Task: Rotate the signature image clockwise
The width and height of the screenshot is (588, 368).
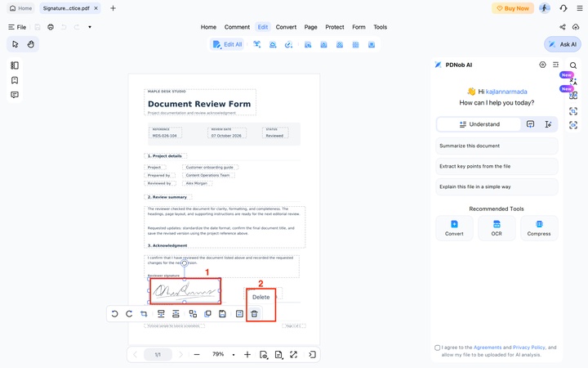Action: coord(129,314)
